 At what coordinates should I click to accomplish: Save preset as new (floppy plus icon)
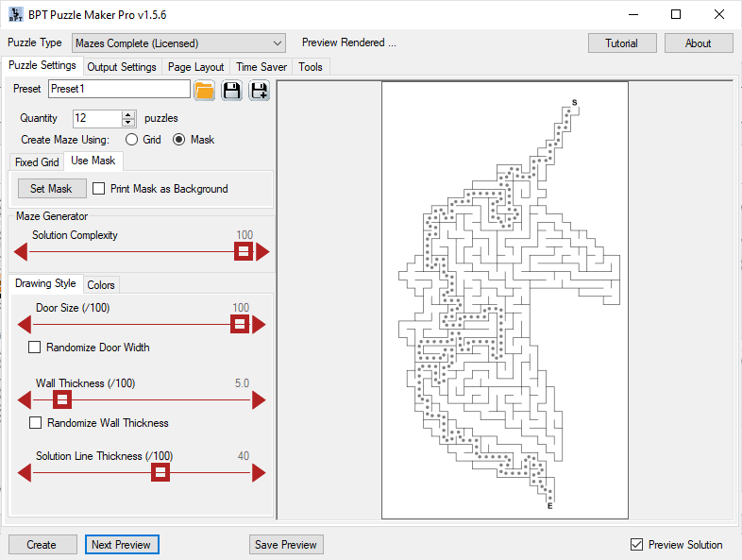pyautogui.click(x=260, y=90)
